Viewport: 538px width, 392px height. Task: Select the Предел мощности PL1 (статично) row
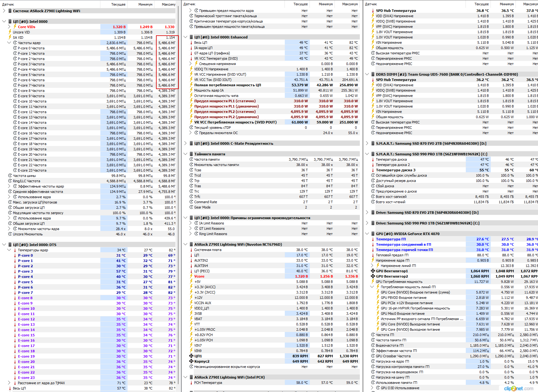click(271, 101)
